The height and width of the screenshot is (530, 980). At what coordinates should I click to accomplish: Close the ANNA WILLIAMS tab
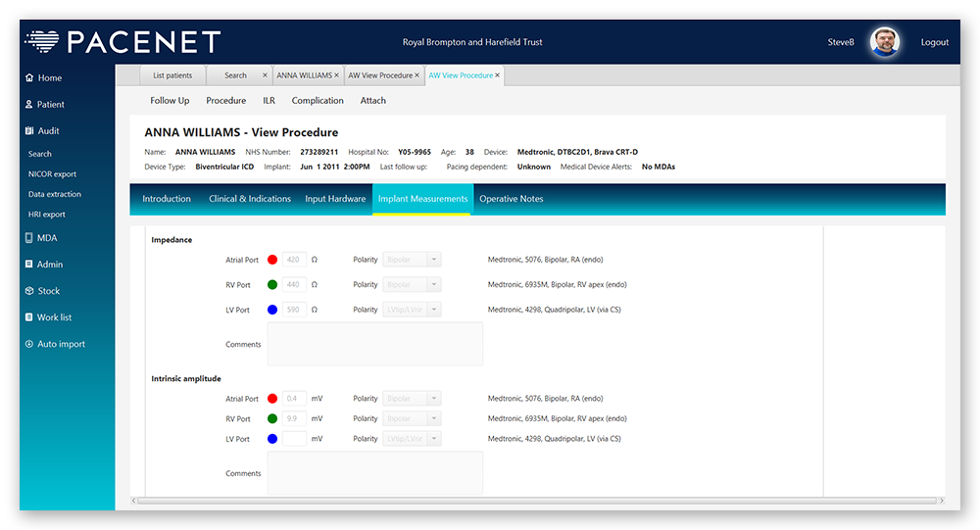[337, 75]
